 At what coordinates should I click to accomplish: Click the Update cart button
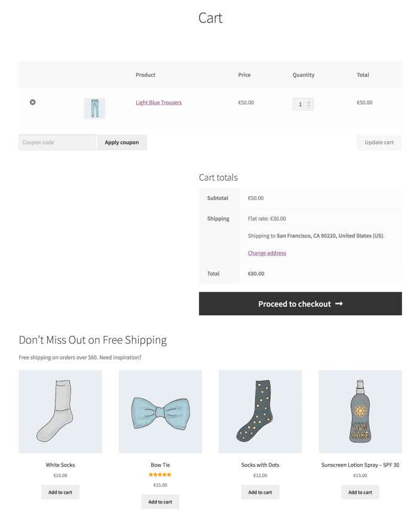point(379,142)
